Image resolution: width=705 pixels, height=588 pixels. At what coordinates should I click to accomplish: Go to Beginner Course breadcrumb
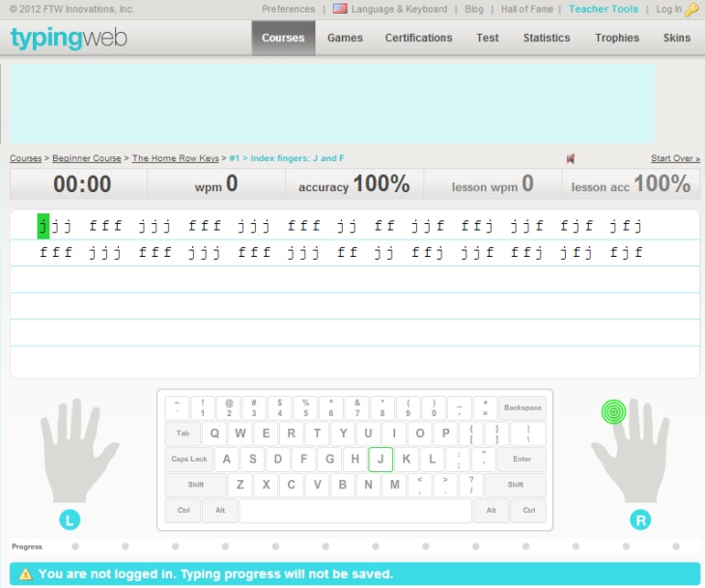coord(87,158)
